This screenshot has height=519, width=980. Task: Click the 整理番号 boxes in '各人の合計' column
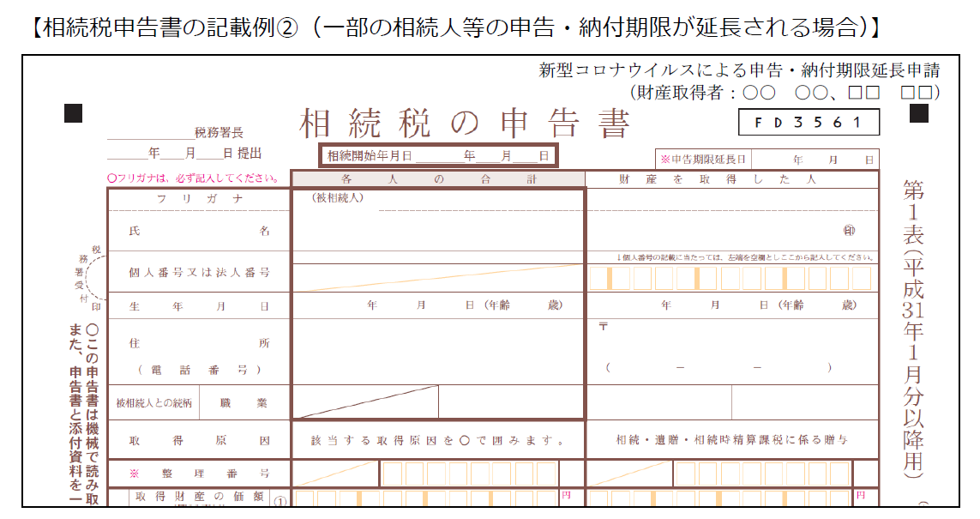pos(469,474)
